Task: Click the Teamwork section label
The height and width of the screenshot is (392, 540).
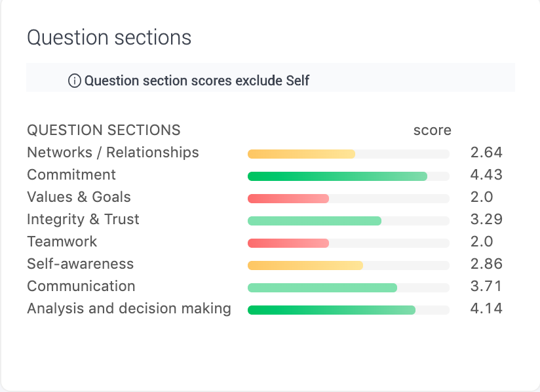Action: (62, 241)
